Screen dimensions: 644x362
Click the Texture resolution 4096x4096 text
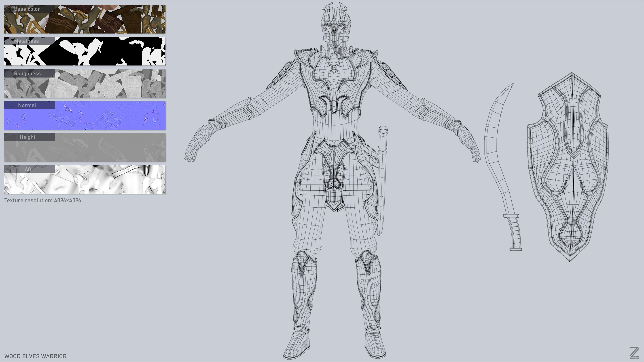(x=42, y=200)
